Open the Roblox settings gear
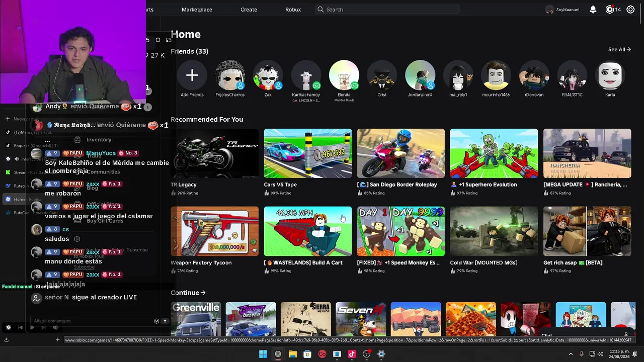 (630, 10)
